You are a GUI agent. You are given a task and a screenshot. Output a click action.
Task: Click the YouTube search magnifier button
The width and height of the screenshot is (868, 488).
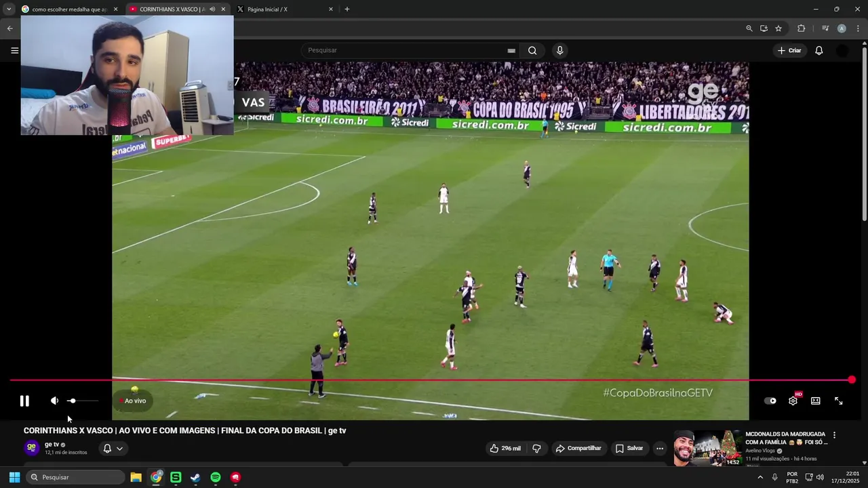click(532, 50)
